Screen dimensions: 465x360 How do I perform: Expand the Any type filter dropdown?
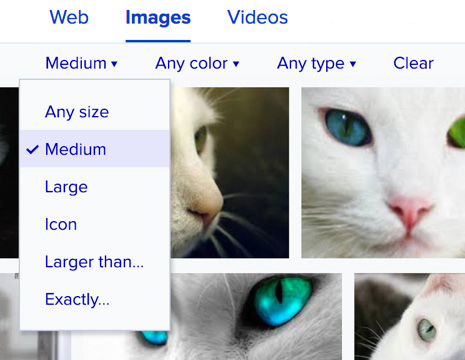pyautogui.click(x=317, y=63)
